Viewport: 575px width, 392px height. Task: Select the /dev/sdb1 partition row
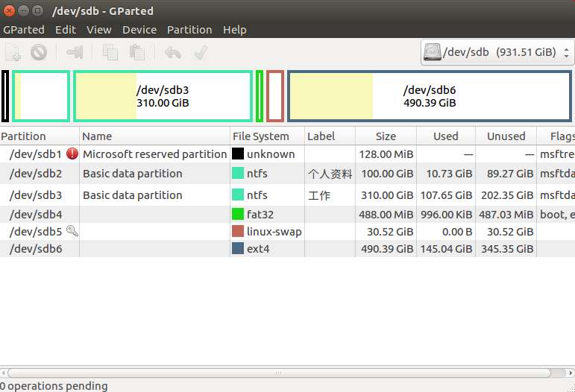click(288, 154)
